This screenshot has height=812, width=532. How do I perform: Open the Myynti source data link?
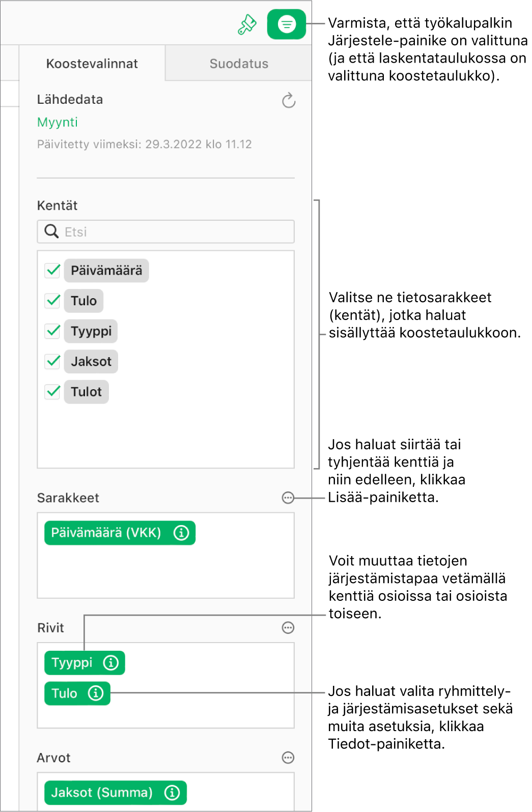click(58, 122)
